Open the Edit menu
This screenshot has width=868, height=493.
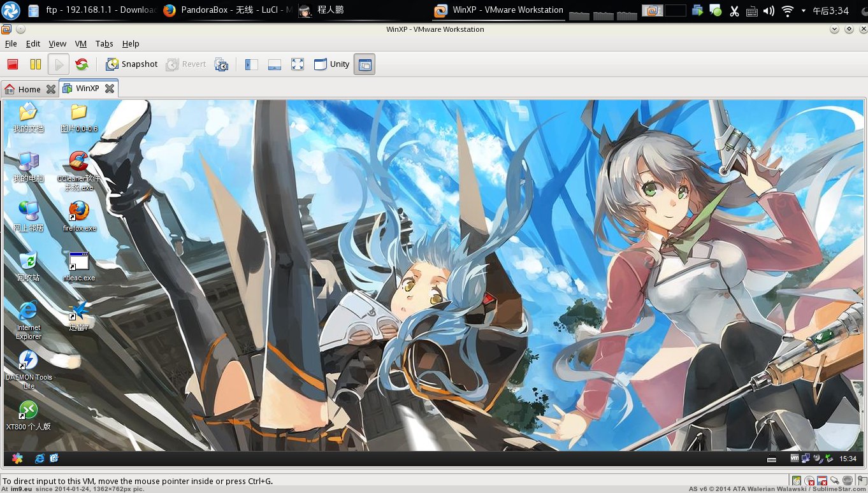coord(33,44)
